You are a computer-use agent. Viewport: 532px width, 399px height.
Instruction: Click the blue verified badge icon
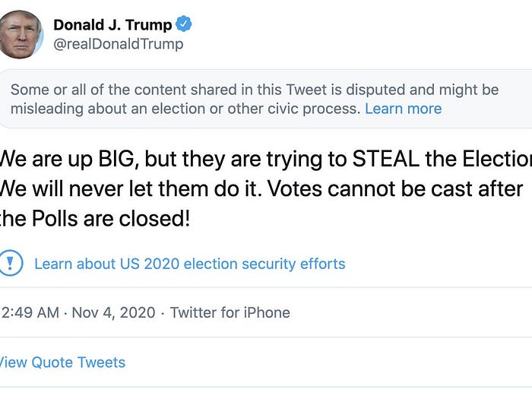click(x=183, y=24)
